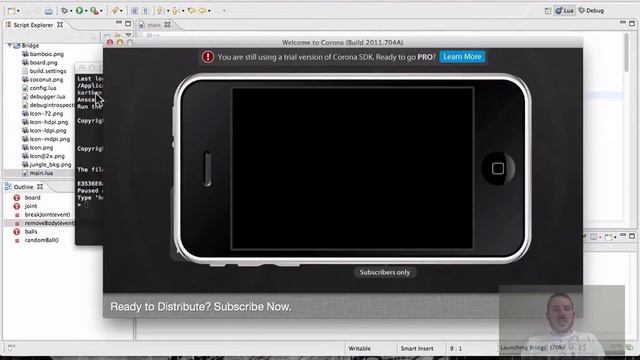
Task: Open the forward history dropdown arrow
Action: pyautogui.click(x=209, y=11)
